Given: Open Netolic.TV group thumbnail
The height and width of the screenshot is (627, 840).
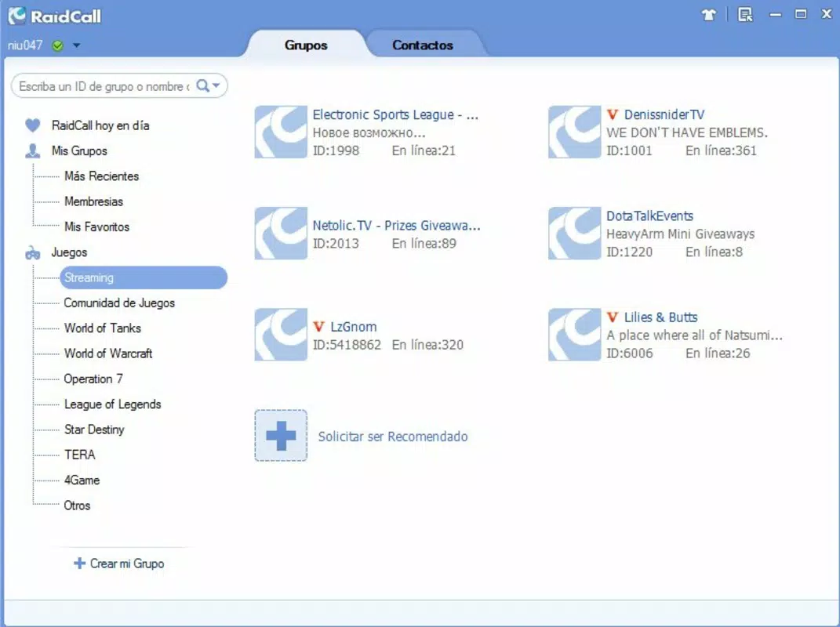Looking at the screenshot, I should click(281, 234).
